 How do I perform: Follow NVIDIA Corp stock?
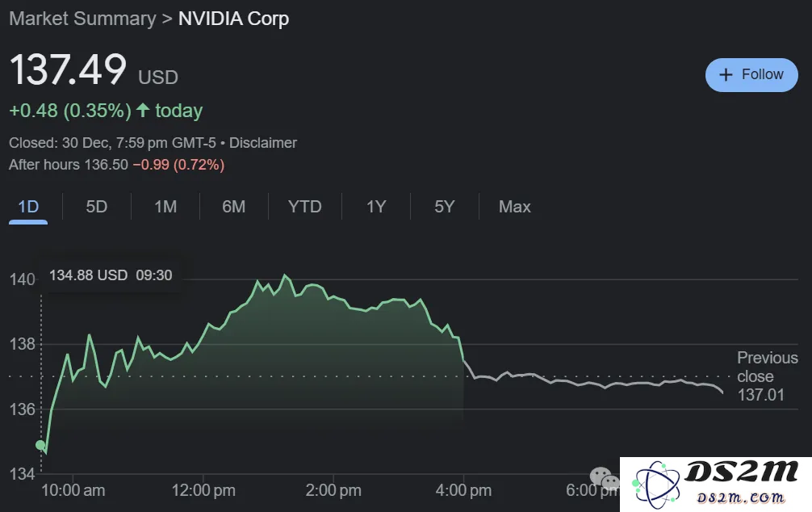pyautogui.click(x=751, y=74)
